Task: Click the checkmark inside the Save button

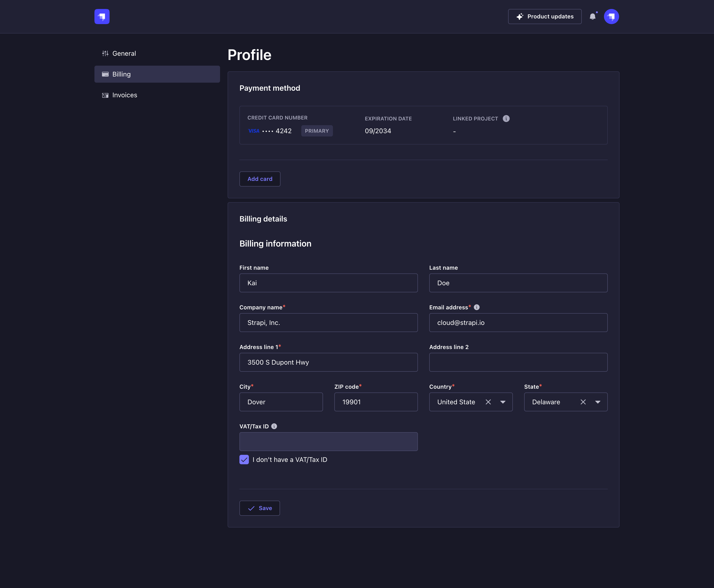Action: coord(251,508)
